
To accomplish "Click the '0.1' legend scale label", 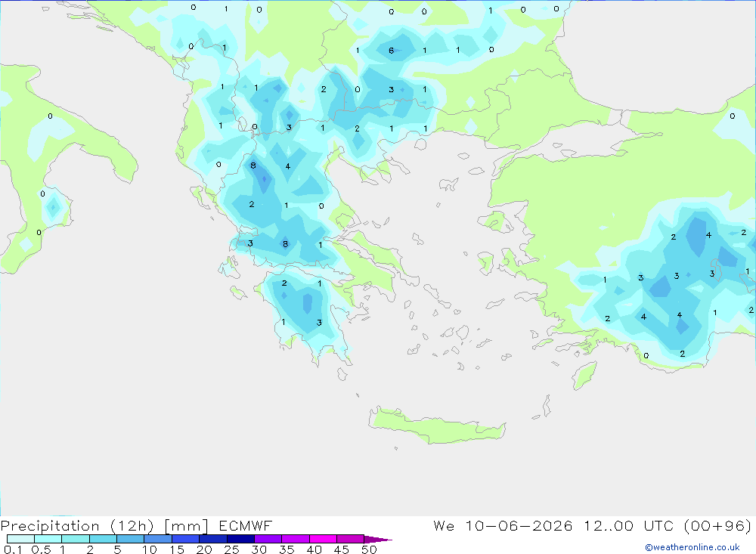I will coord(13,549).
